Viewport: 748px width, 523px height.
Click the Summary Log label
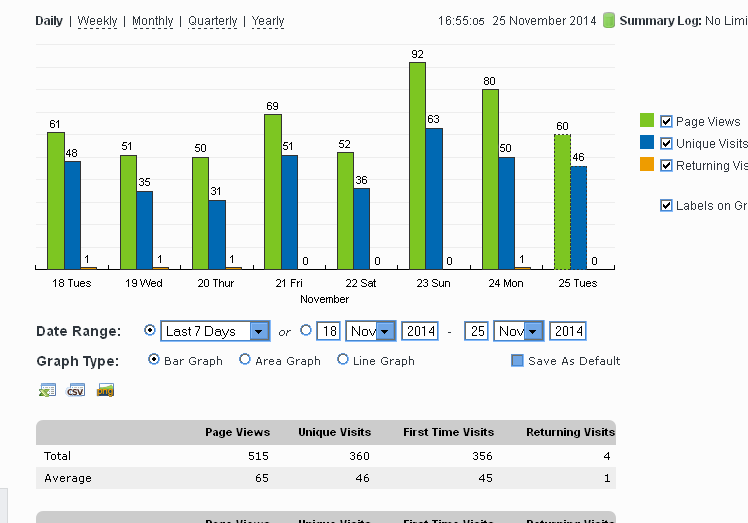pyautogui.click(x=660, y=21)
